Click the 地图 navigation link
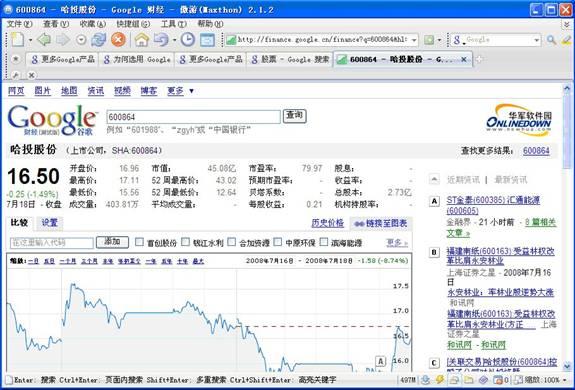 (x=69, y=91)
